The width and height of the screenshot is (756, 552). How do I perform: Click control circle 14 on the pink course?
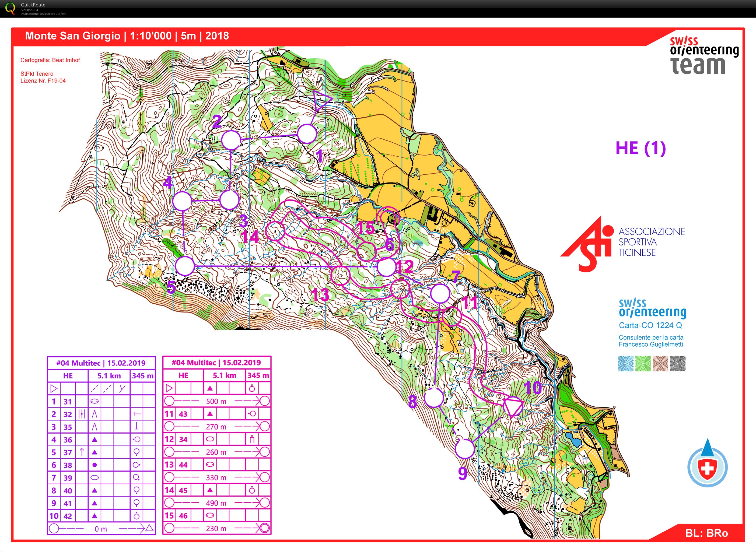[276, 231]
